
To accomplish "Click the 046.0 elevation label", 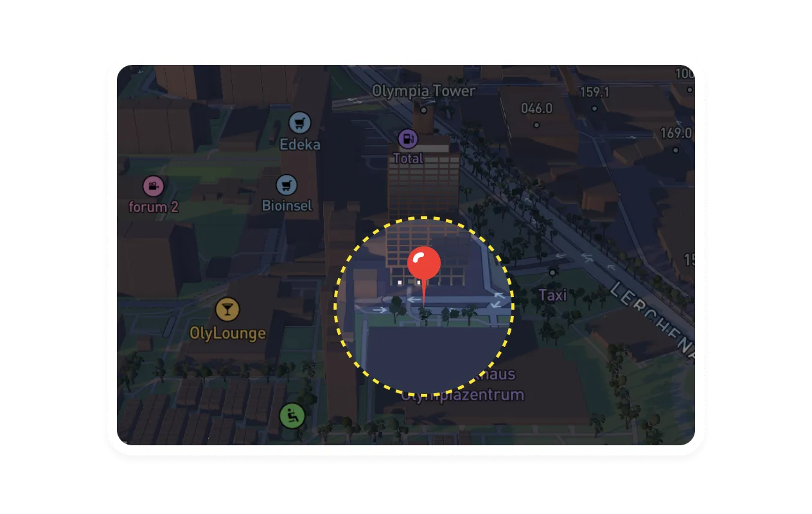I will tap(536, 108).
